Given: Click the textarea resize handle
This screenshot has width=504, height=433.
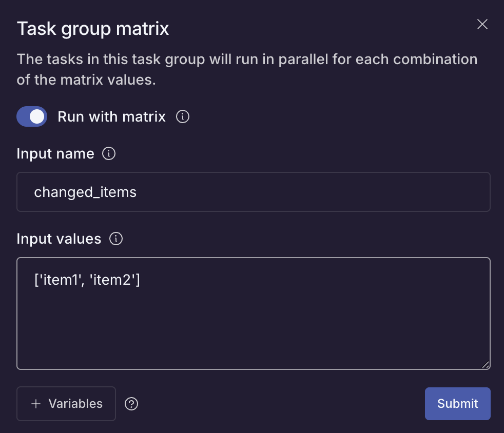Looking at the screenshot, I should point(486,365).
